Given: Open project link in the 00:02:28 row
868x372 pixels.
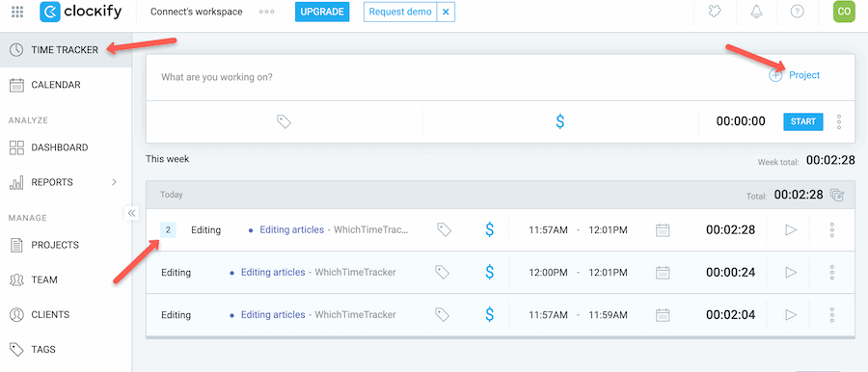Looking at the screenshot, I should 291,229.
